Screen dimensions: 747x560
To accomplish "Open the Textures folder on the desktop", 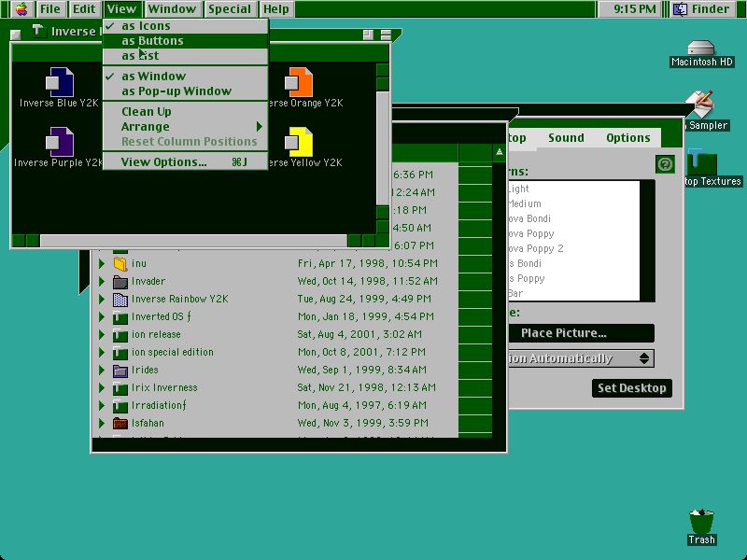I will click(701, 162).
